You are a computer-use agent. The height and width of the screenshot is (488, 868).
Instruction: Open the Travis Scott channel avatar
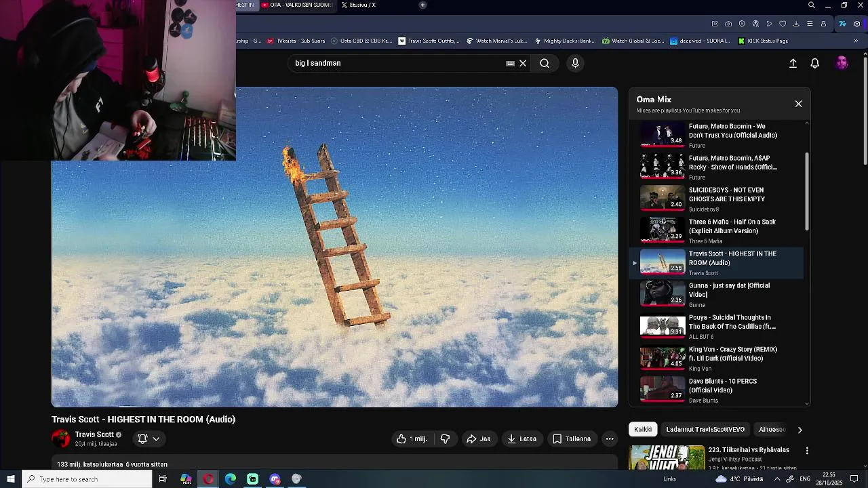61,439
